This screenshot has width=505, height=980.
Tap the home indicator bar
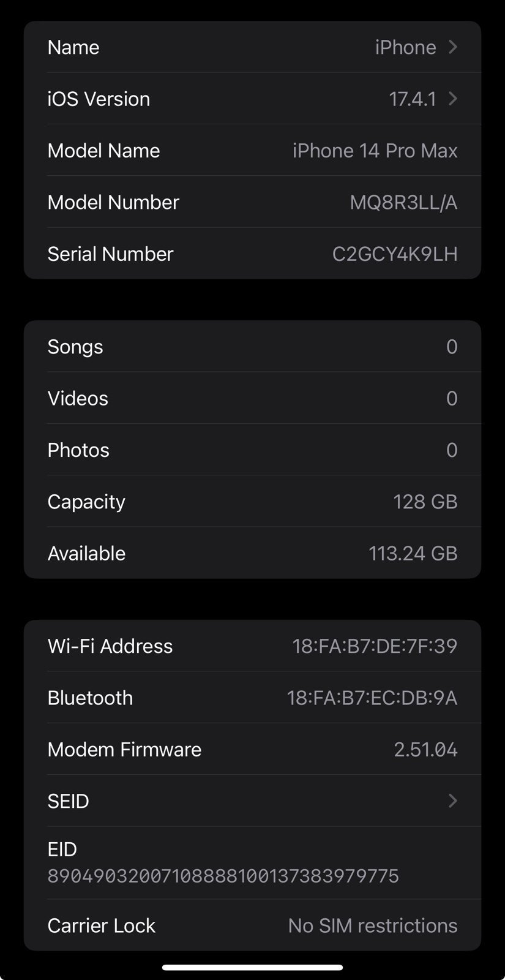coord(252,968)
